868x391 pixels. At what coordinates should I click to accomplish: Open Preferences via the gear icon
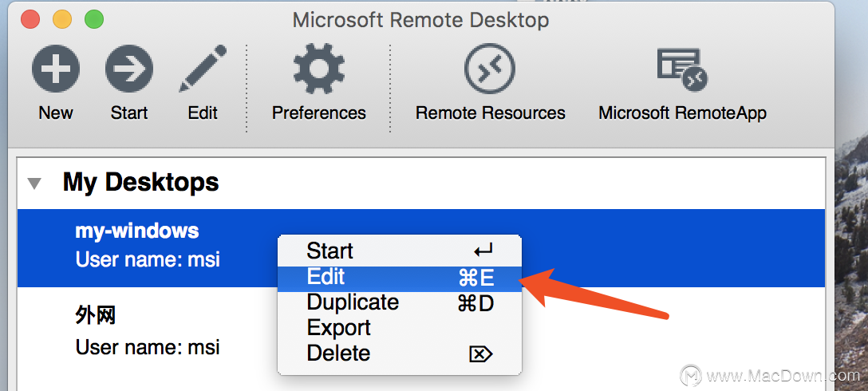(319, 69)
